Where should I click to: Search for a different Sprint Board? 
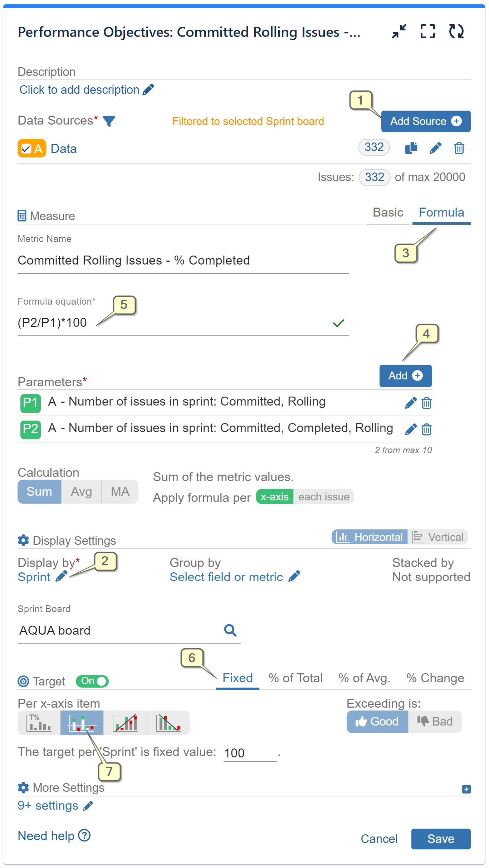(x=230, y=630)
